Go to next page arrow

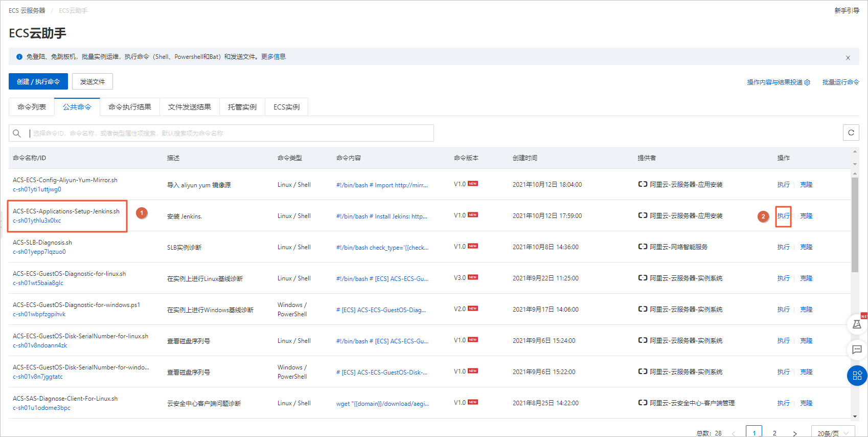click(795, 433)
